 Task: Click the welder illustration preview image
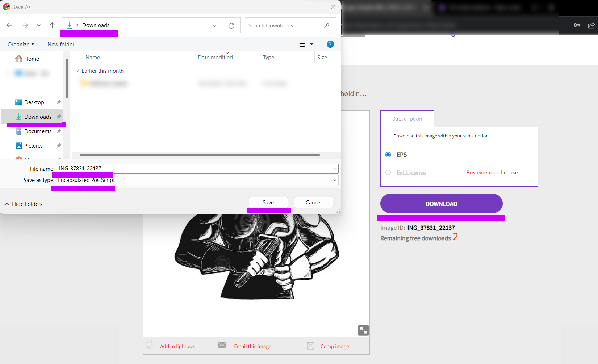(256, 257)
